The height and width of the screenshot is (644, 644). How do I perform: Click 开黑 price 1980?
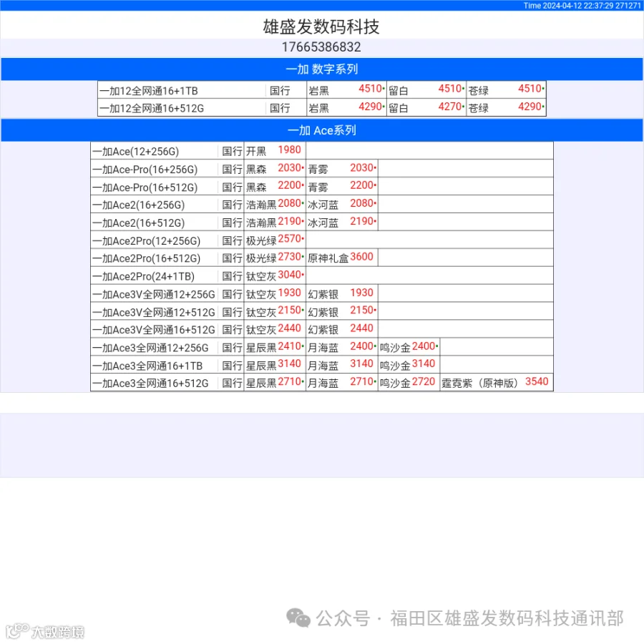(x=290, y=150)
